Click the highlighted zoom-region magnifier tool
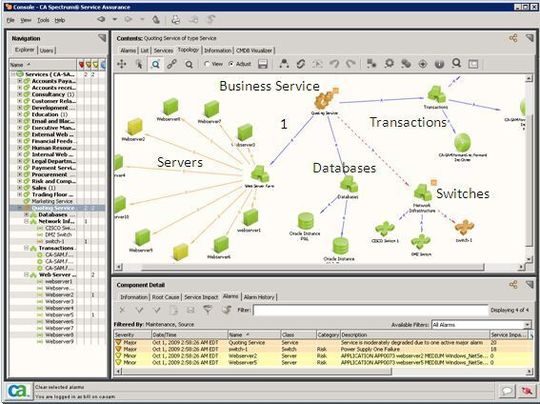 [155, 64]
